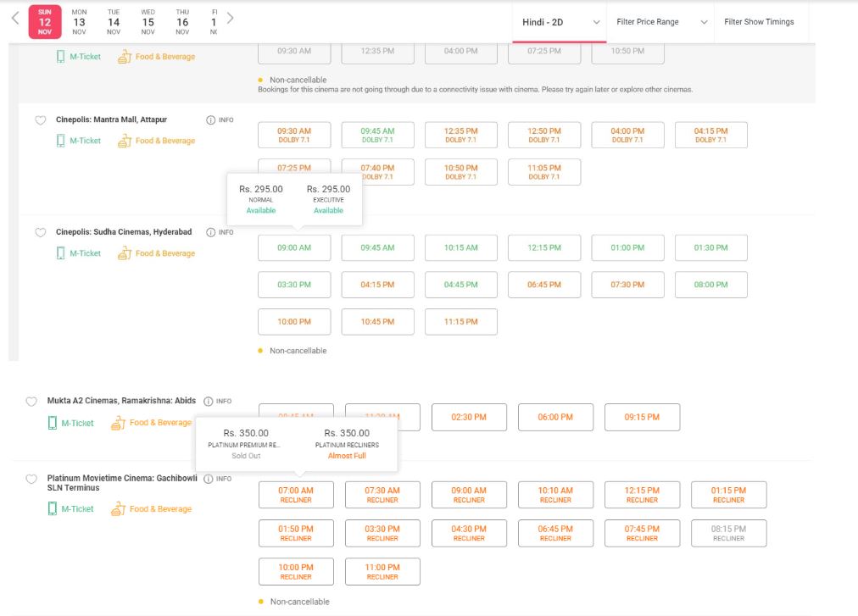The width and height of the screenshot is (858, 616).
Task: Switch to WED 15 NOV date
Action: (148, 21)
